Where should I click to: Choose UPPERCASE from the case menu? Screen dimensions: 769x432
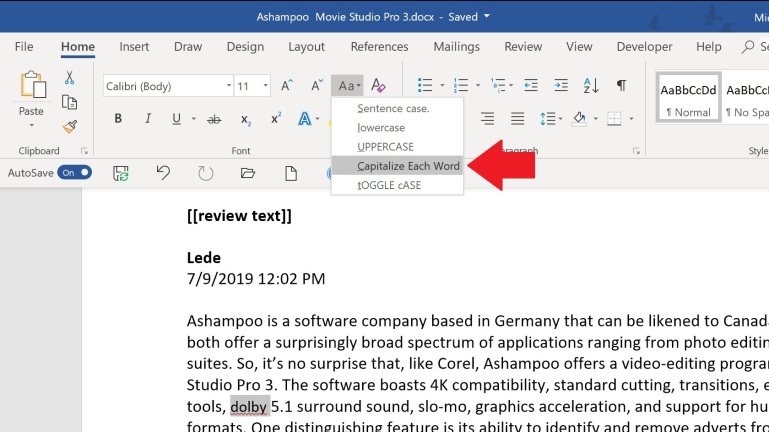[x=397, y=147]
